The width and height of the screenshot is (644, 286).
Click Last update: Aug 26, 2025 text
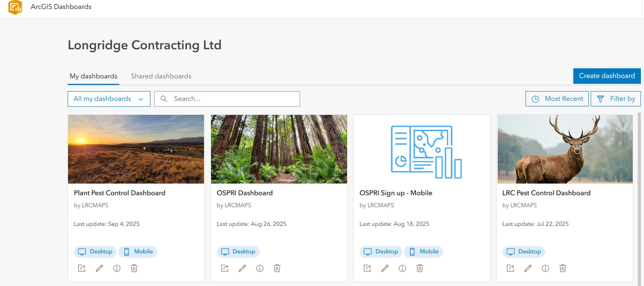[x=252, y=224]
